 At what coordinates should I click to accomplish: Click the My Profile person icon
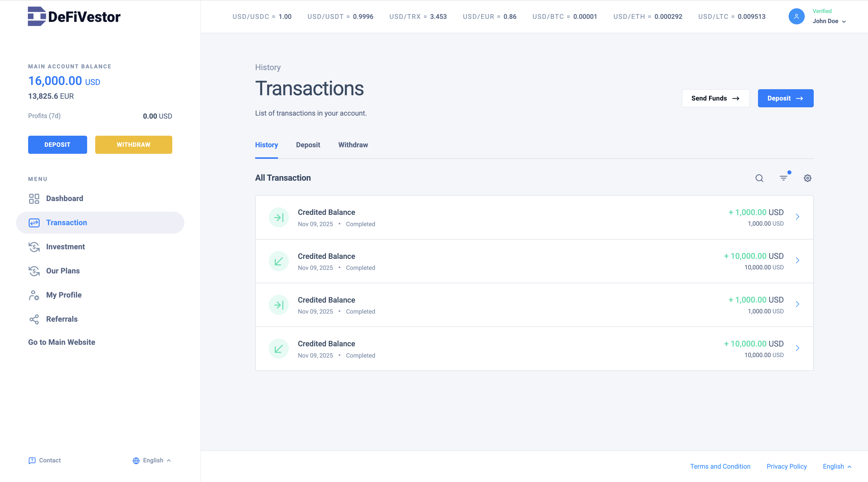coord(34,295)
